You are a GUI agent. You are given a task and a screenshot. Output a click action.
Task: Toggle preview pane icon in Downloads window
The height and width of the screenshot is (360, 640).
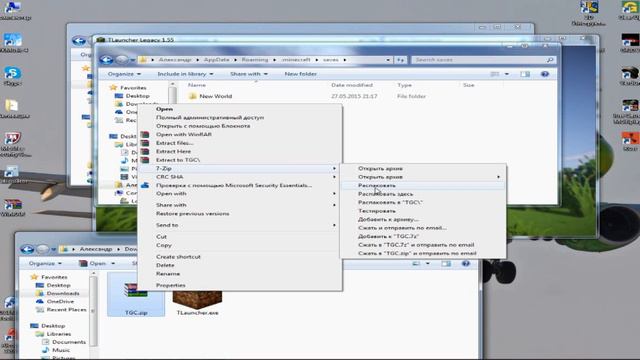point(446,264)
